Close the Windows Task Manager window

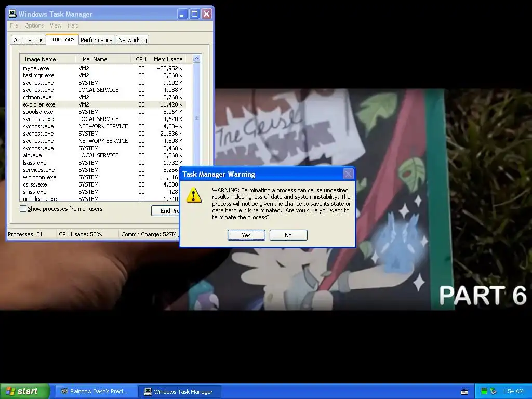click(206, 14)
